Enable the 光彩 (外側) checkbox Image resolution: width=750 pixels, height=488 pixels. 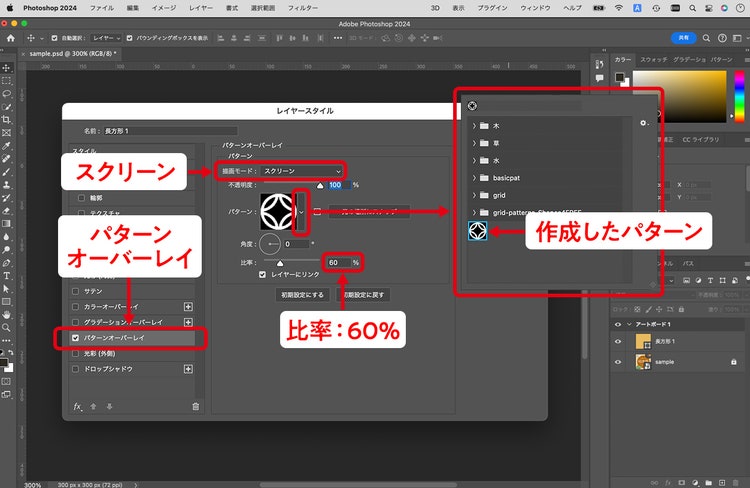[x=75, y=354]
